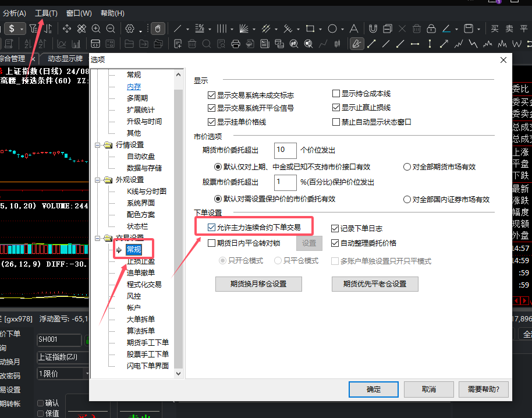
Task: Uncheck 显示交易系统未成交标志
Action: [x=212, y=95]
